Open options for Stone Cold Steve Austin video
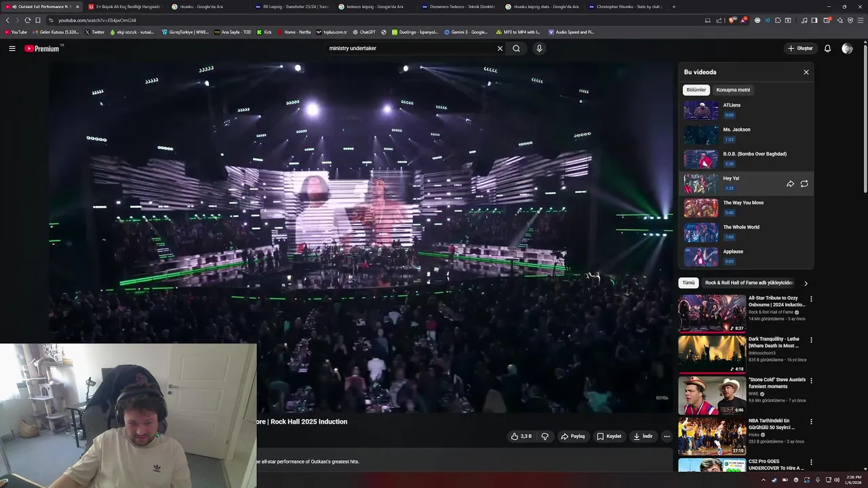Image resolution: width=868 pixels, height=488 pixels. tap(811, 381)
